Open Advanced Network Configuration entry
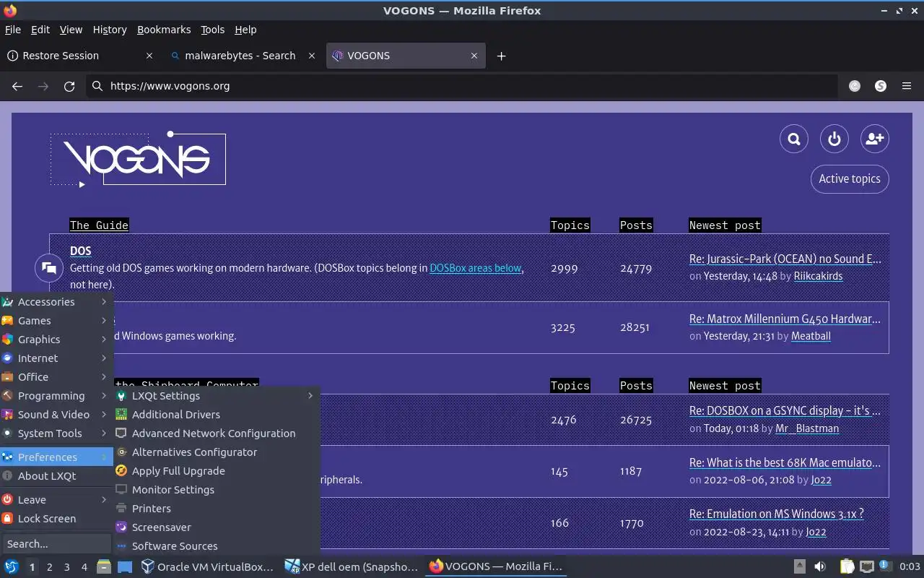Screen dimensions: 924x578 (x=217, y=433)
